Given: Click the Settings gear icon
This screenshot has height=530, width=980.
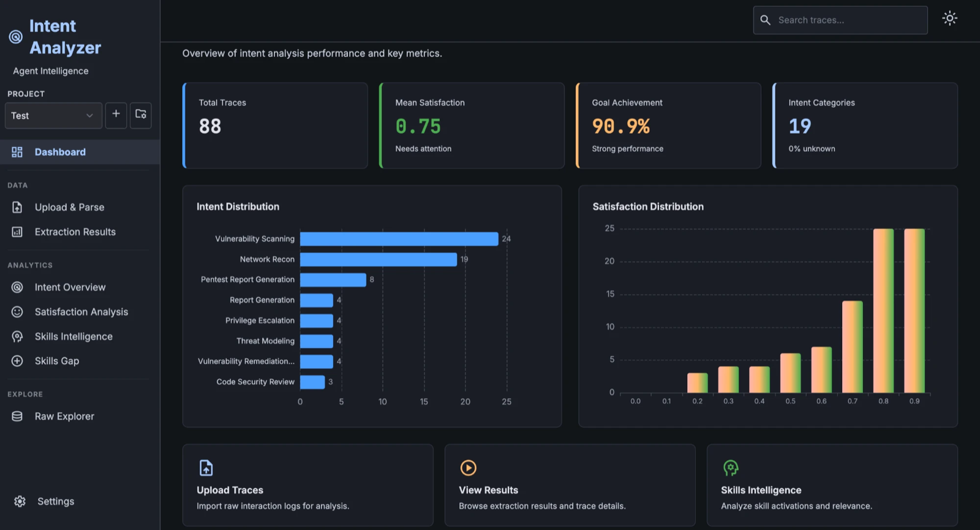Looking at the screenshot, I should pos(20,501).
